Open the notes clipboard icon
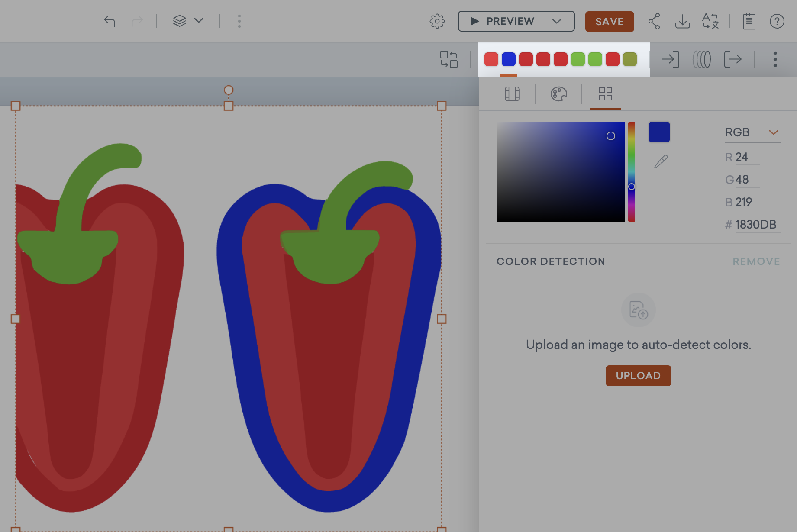This screenshot has height=532, width=797. (749, 21)
